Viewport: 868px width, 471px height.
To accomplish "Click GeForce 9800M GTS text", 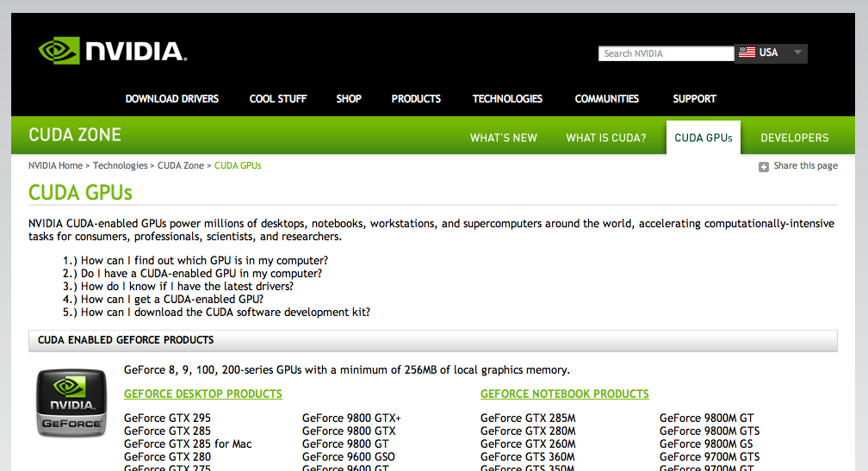I will (710, 431).
